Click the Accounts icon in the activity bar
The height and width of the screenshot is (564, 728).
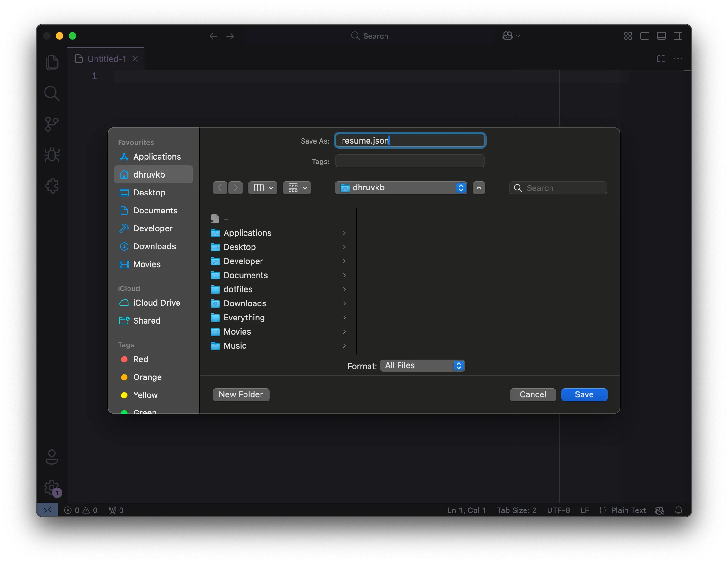pyautogui.click(x=52, y=457)
